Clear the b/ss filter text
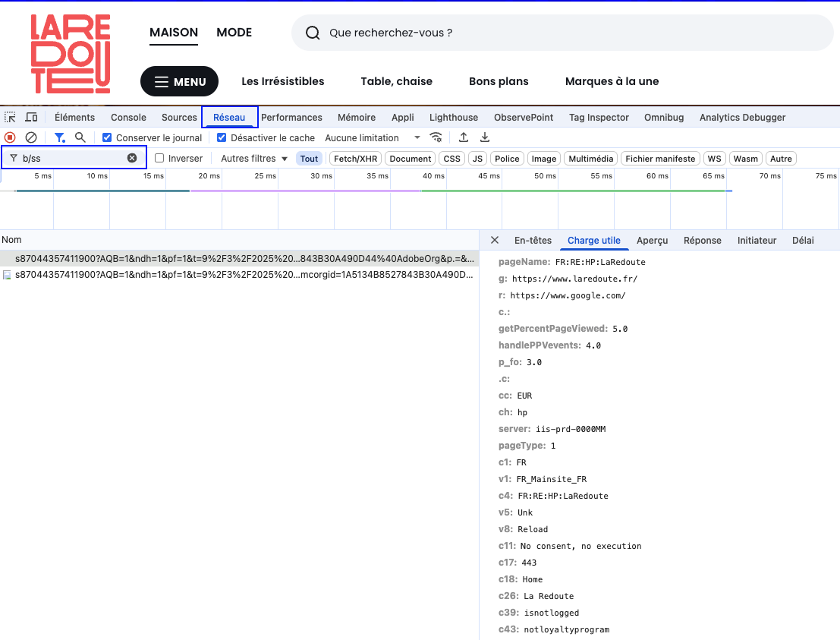This screenshot has width=840, height=640. tap(132, 159)
